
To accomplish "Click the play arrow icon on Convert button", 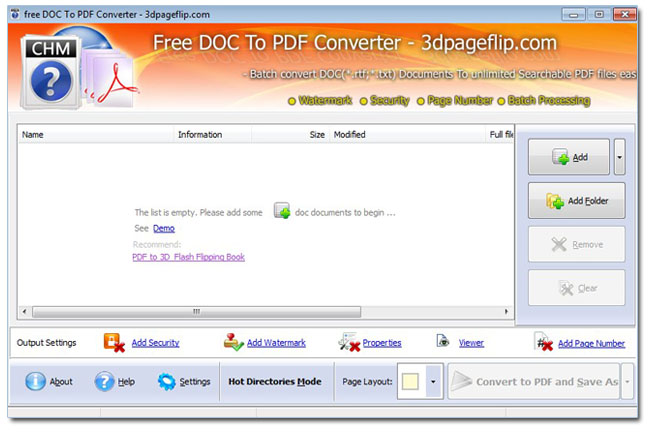I will [461, 382].
